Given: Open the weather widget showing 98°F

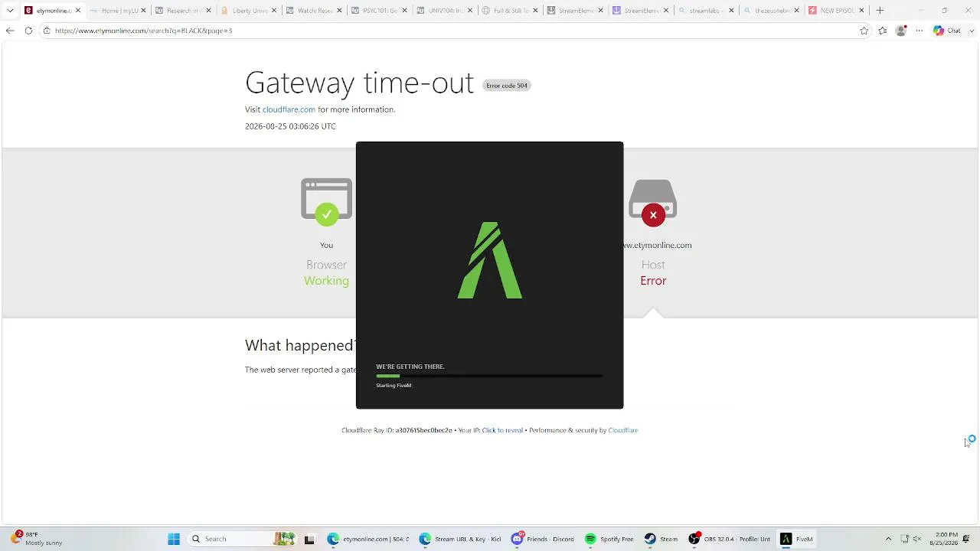Looking at the screenshot, I should [x=36, y=539].
